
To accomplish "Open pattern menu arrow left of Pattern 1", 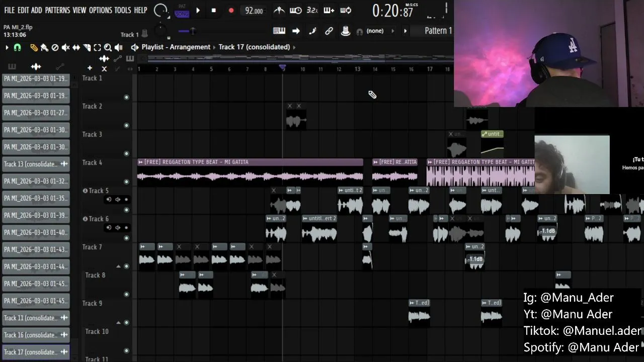I will pyautogui.click(x=405, y=31).
